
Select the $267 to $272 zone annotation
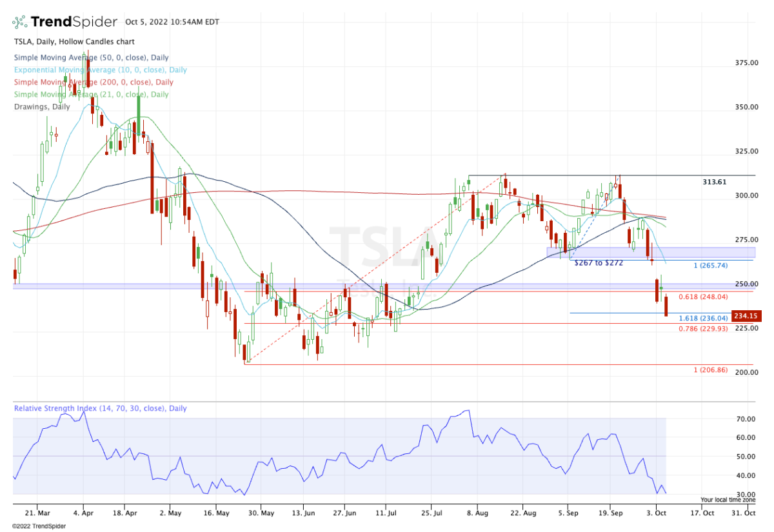click(599, 263)
